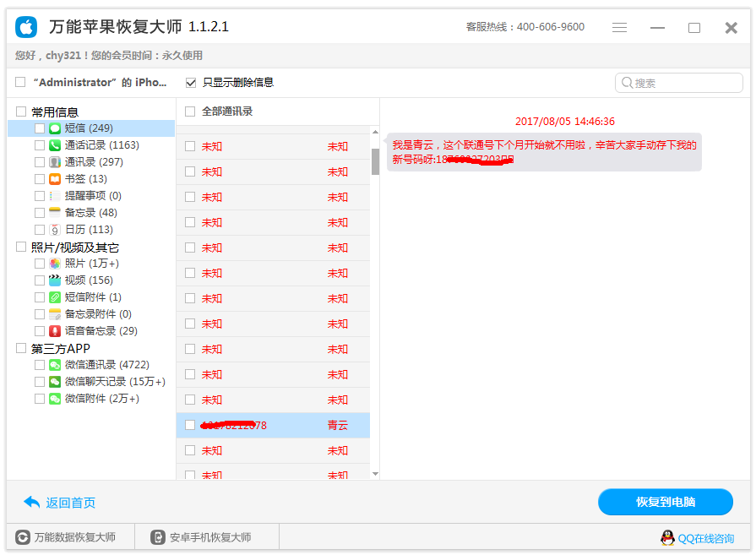
Task: Select the 书签 (13) category
Action: click(86, 179)
